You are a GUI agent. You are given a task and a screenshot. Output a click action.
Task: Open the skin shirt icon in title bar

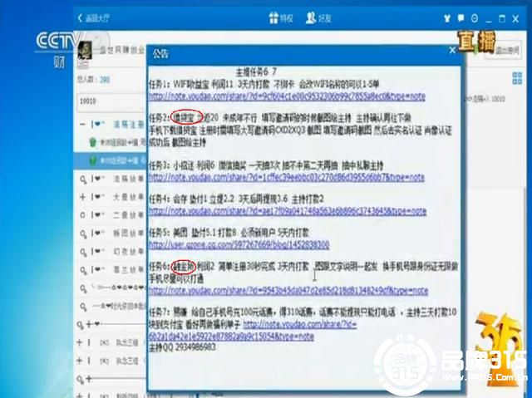pos(447,18)
